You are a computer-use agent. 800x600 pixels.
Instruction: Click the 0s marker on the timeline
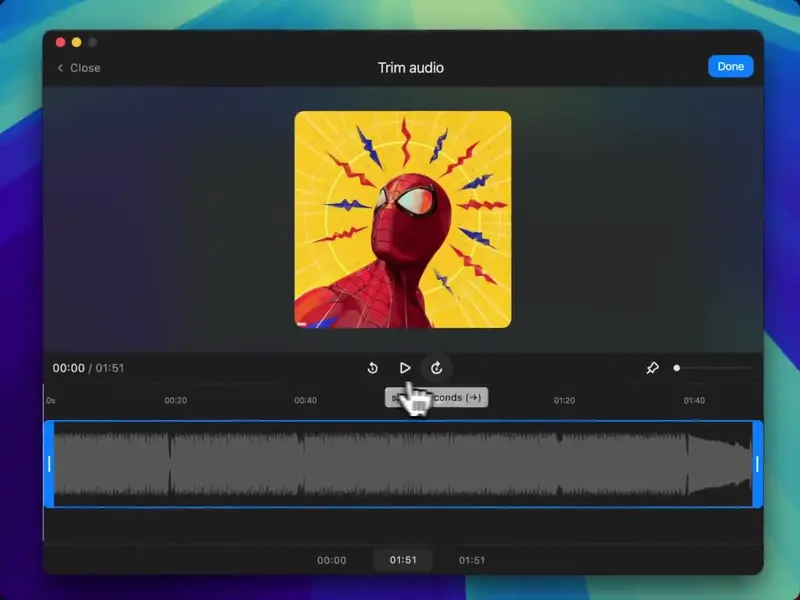coord(51,401)
